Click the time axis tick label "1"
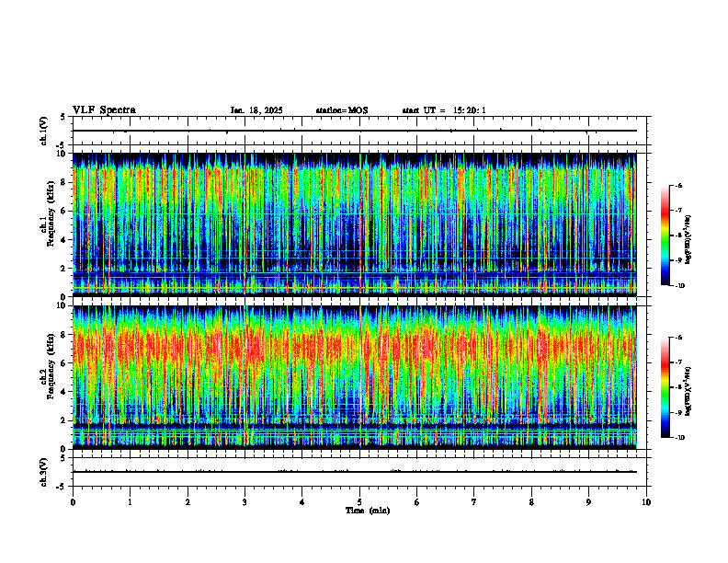The height and width of the screenshot is (563, 728). click(130, 502)
